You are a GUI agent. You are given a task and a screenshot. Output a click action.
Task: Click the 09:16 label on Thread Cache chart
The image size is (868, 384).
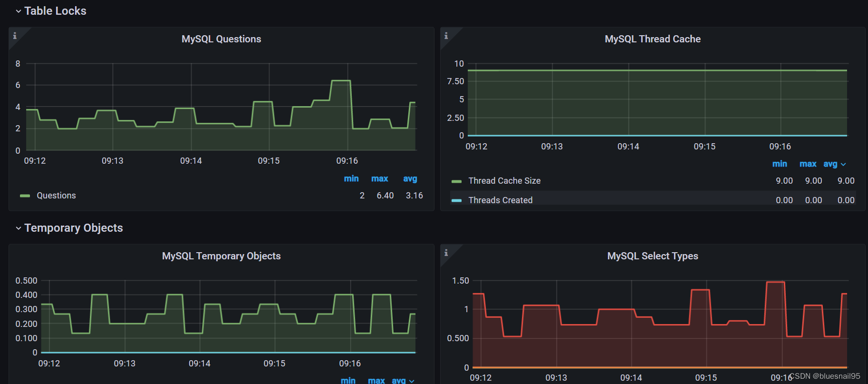(x=780, y=147)
